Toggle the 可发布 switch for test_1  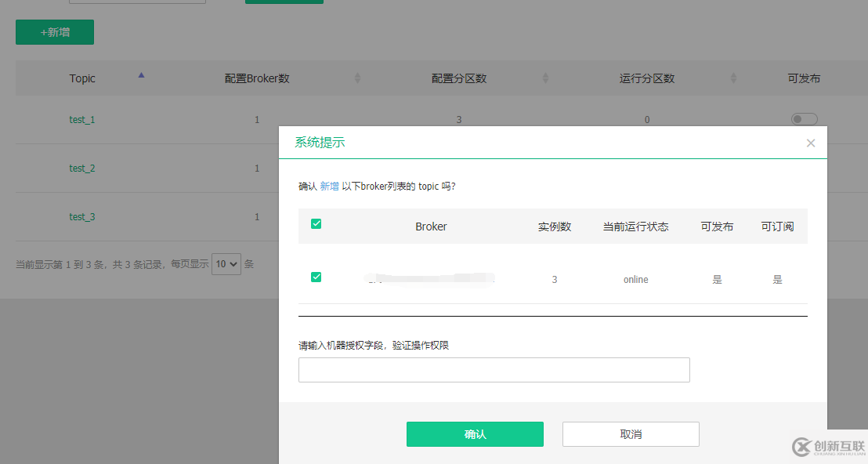coord(804,118)
